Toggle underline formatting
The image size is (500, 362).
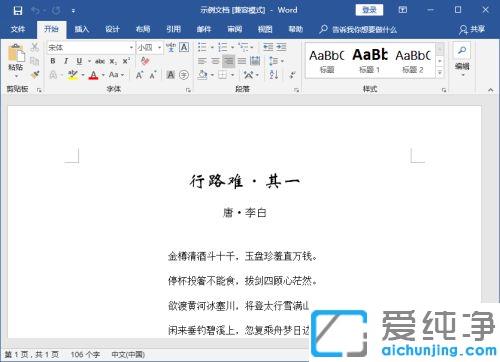coord(79,61)
